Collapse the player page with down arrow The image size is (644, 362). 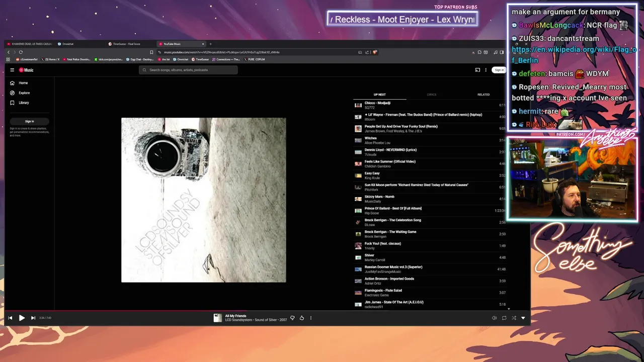523,318
